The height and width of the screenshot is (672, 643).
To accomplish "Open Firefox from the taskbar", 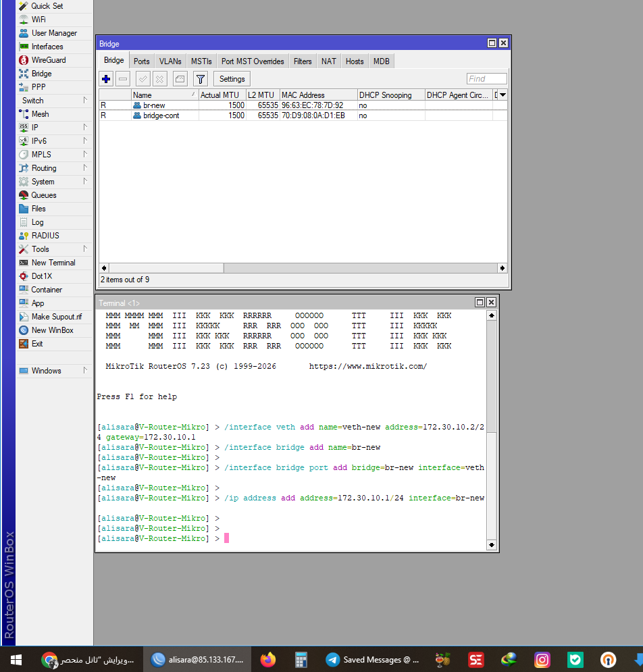I will click(268, 660).
